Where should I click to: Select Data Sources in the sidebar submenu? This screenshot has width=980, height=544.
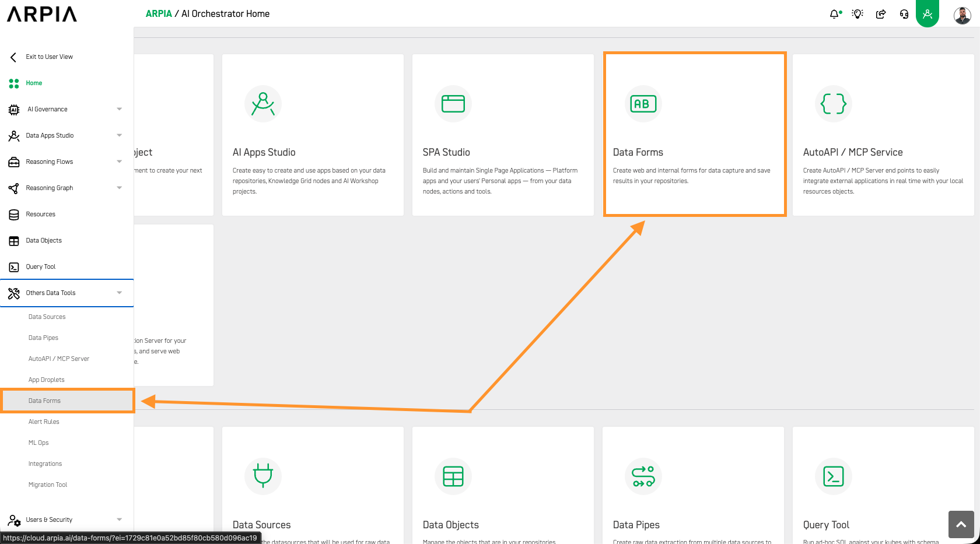(47, 317)
